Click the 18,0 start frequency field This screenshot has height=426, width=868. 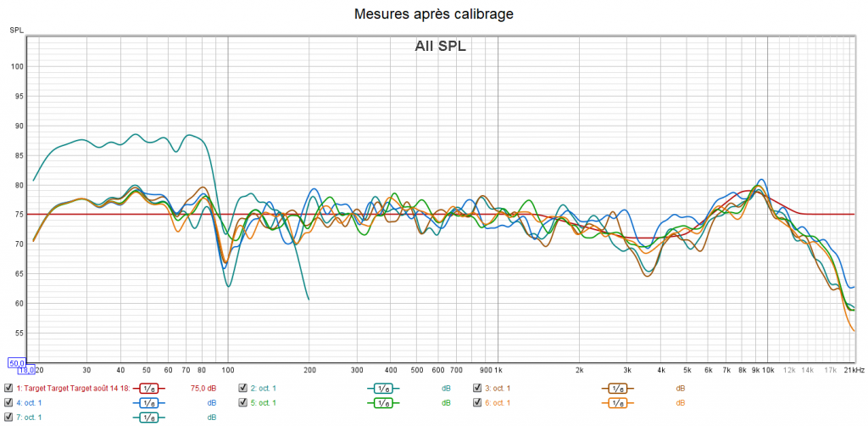pyautogui.click(x=26, y=370)
